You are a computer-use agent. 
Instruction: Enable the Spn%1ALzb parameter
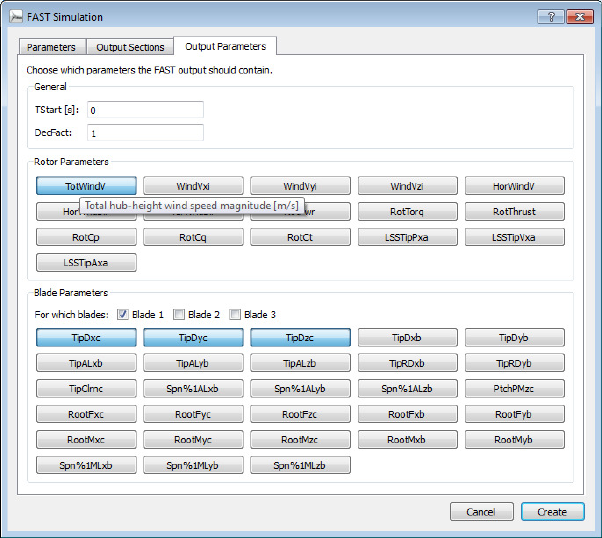pos(407,389)
